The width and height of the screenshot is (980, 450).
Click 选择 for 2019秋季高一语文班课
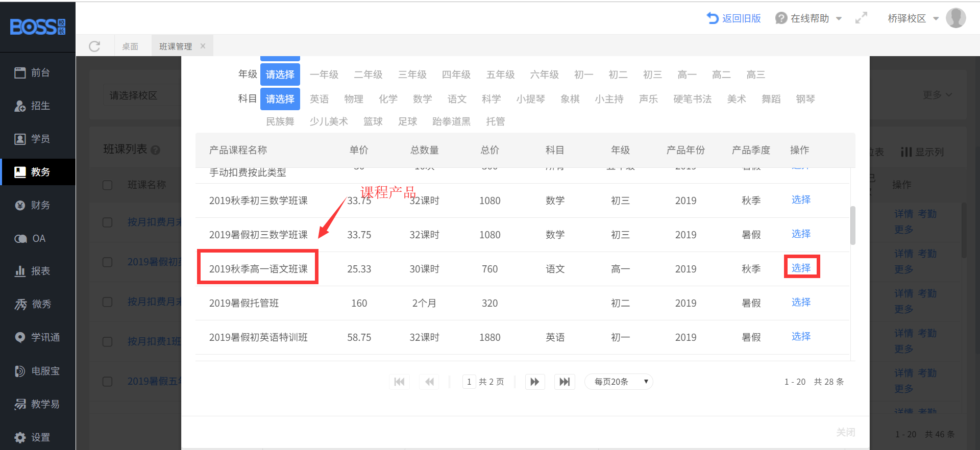(x=801, y=268)
